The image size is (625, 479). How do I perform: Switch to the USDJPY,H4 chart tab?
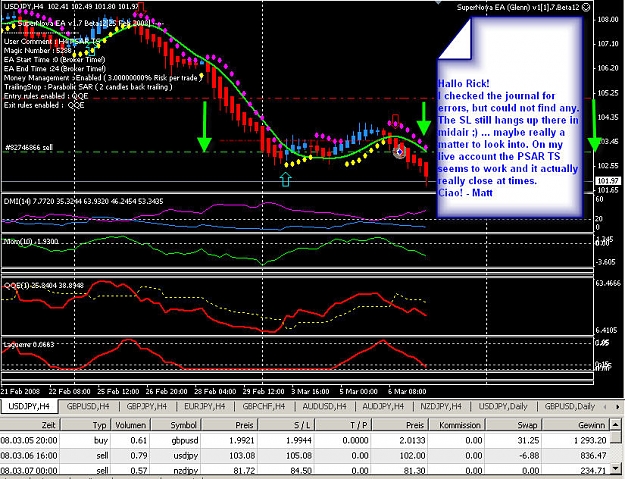coord(29,406)
